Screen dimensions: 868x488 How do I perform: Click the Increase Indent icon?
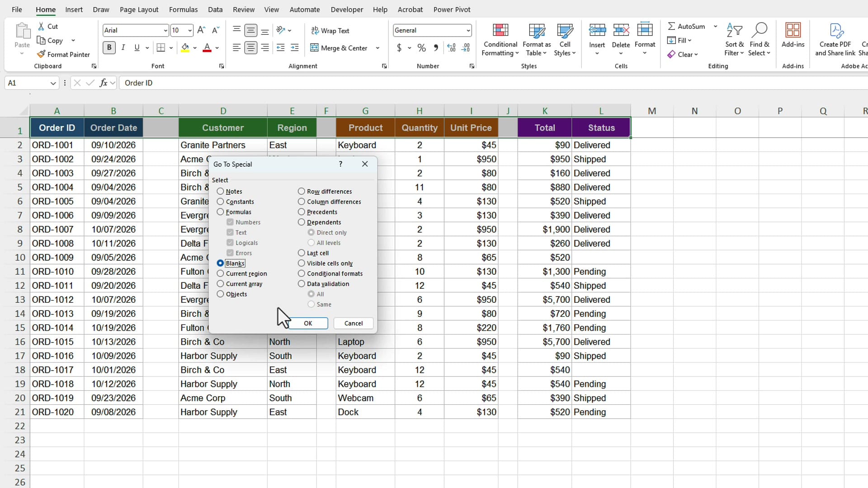(295, 47)
